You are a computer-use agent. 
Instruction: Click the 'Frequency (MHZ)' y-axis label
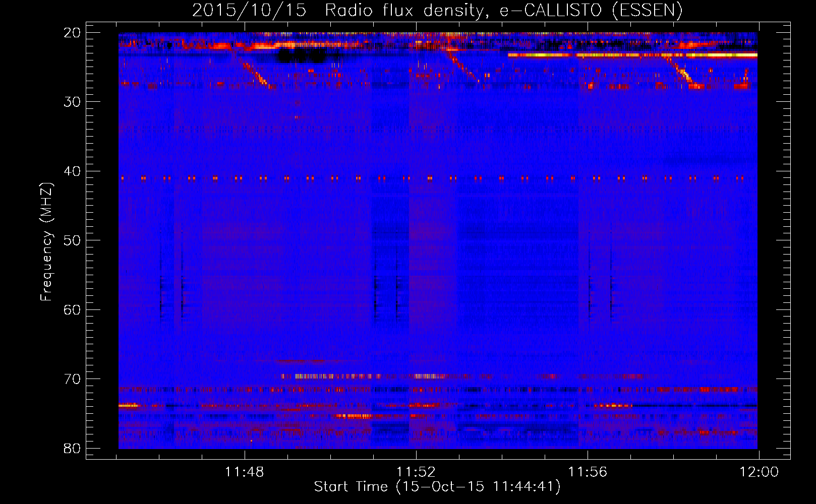coord(46,242)
